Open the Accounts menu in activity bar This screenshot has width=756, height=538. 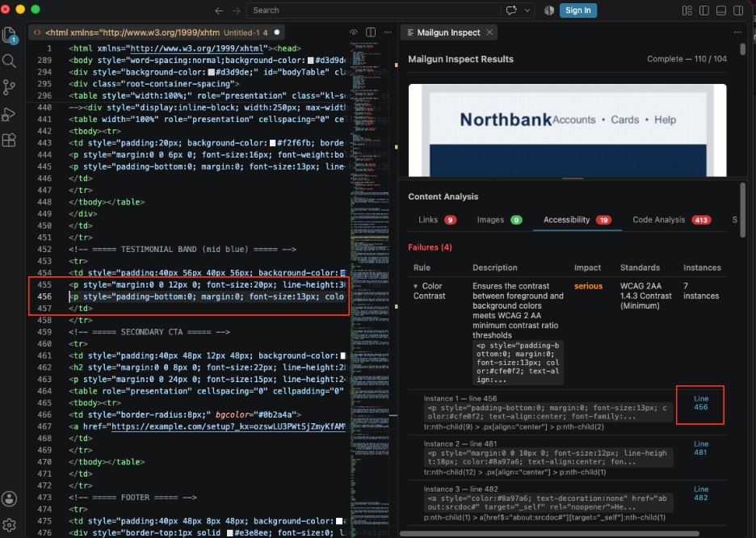[x=9, y=499]
